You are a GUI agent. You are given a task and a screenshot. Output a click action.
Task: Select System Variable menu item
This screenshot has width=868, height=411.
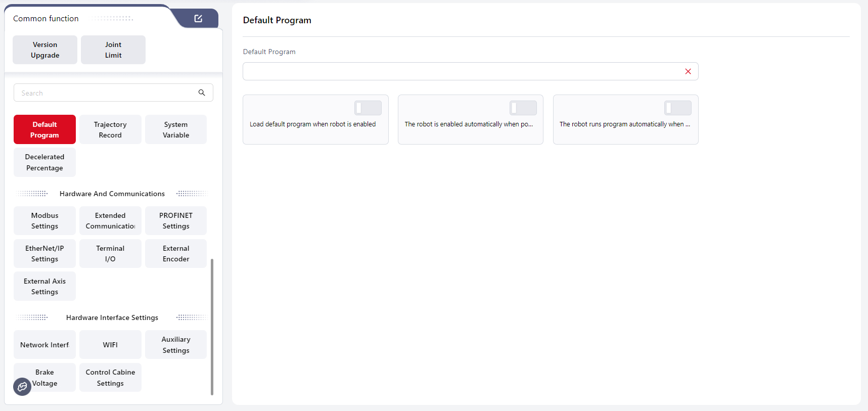coord(176,129)
